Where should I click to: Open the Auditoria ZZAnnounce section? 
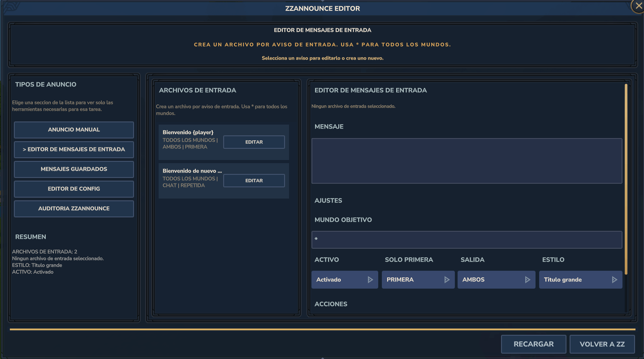74,208
